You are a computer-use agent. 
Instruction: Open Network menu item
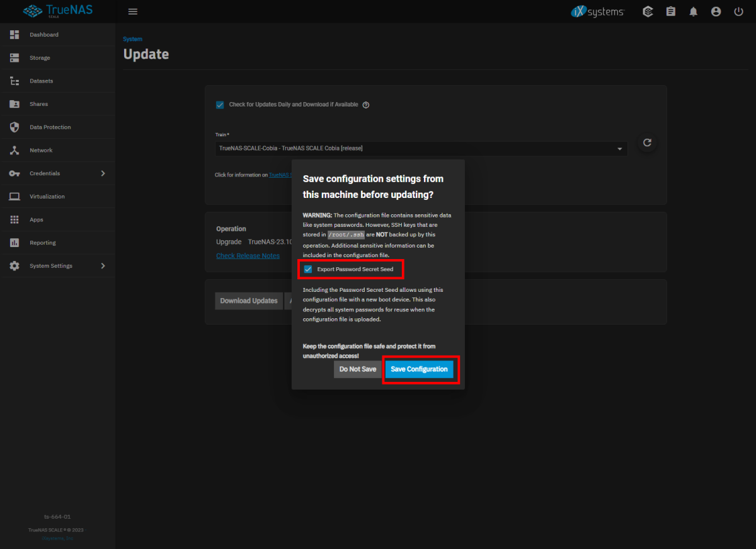click(x=57, y=150)
